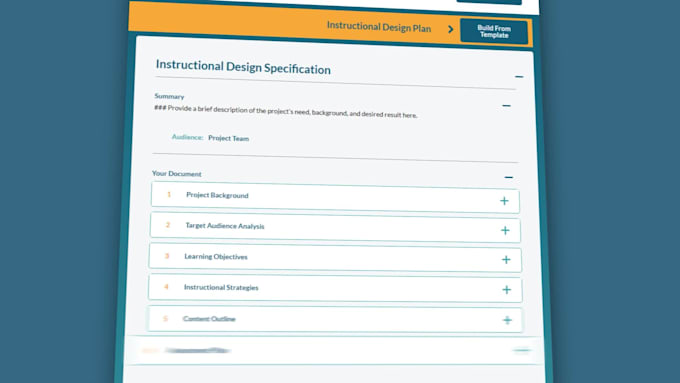Expand the Target Audience Analysis row
Image resolution: width=680 pixels, height=383 pixels.
[505, 230]
